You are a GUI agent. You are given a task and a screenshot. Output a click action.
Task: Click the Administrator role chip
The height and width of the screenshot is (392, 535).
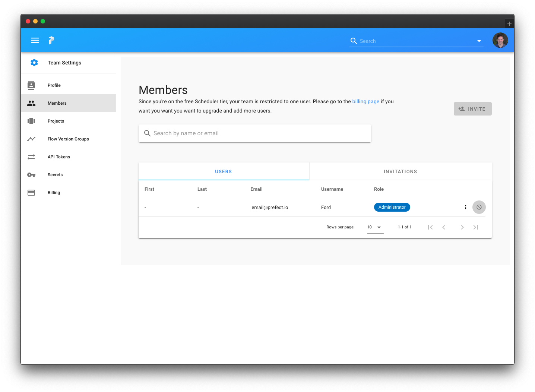(x=392, y=207)
